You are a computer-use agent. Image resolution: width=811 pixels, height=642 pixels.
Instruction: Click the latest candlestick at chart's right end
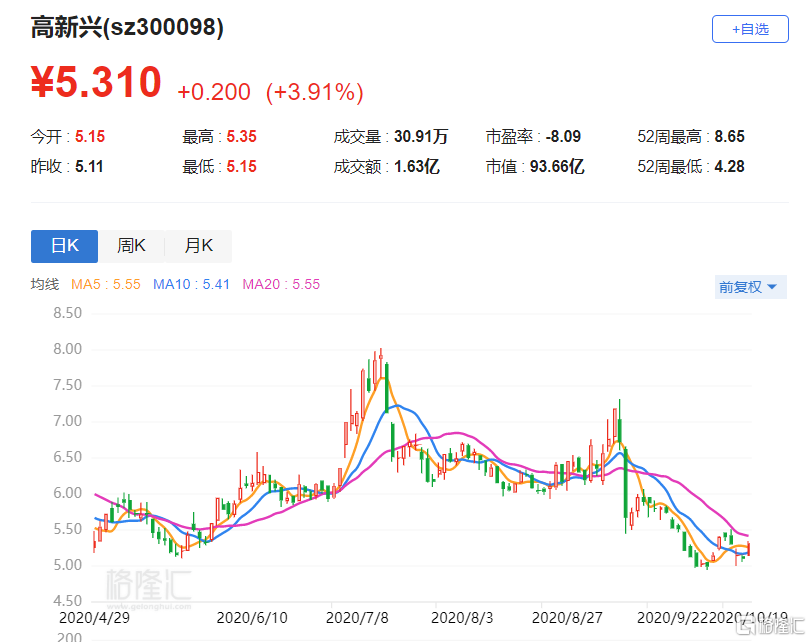(748, 548)
